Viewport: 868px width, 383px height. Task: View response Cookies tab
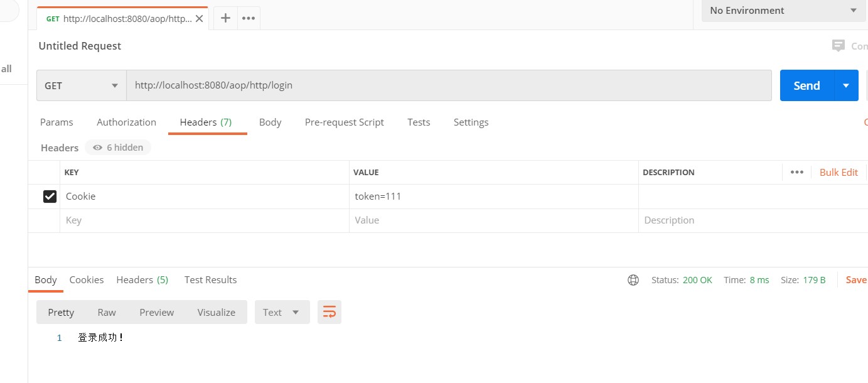click(87, 280)
